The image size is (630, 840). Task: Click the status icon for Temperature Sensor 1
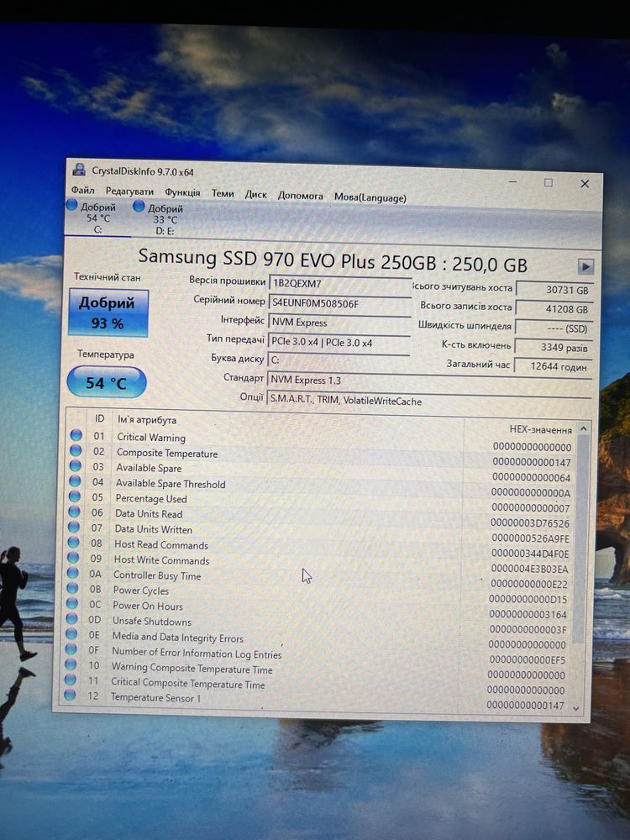pyautogui.click(x=70, y=695)
